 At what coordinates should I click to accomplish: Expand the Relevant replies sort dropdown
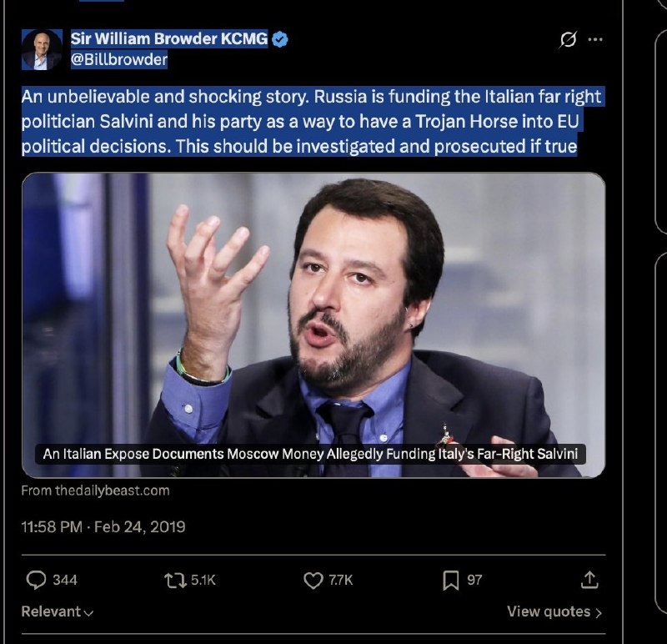pos(58,611)
